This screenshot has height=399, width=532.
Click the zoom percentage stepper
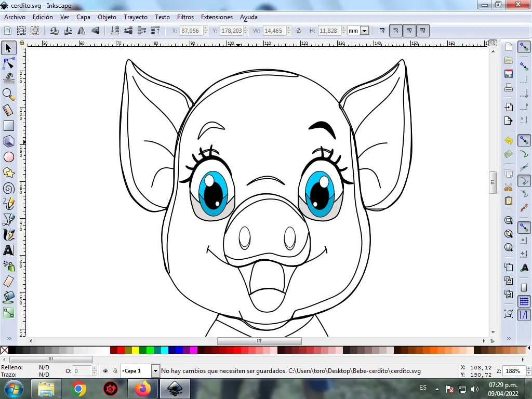528,371
